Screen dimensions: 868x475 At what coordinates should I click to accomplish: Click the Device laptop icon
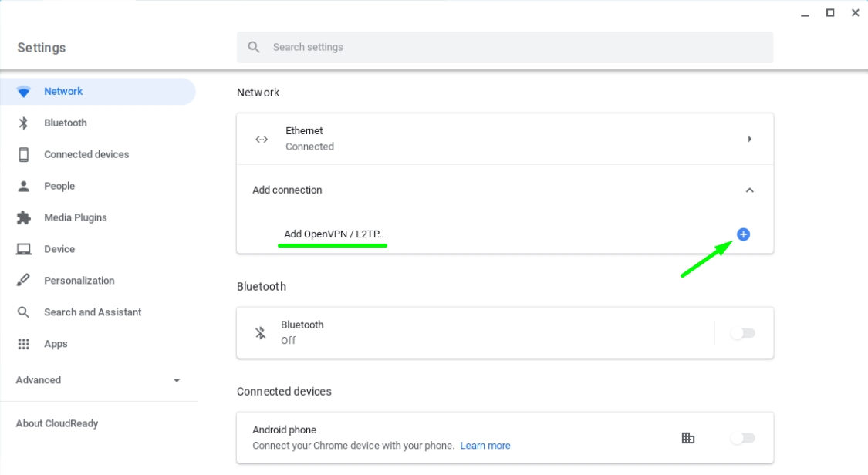tap(23, 249)
